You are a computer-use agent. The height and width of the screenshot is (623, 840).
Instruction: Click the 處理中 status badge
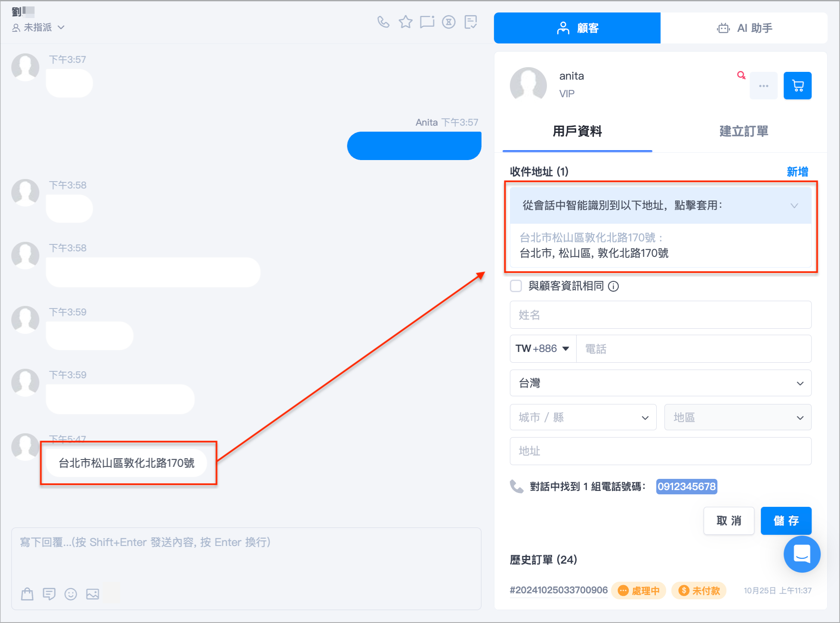click(x=639, y=591)
